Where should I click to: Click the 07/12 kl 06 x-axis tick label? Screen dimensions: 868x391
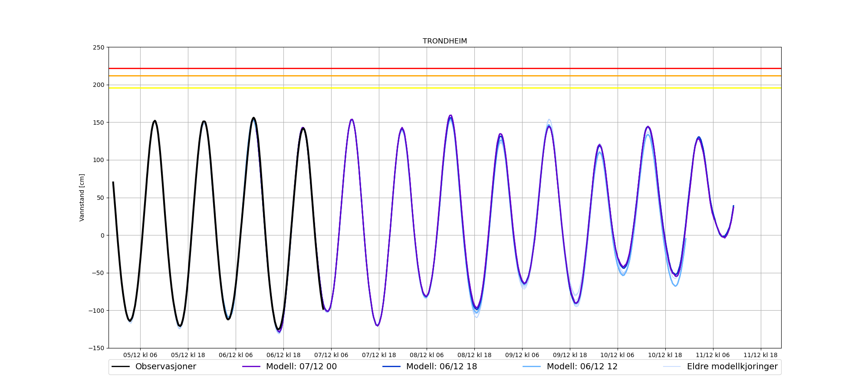click(331, 355)
